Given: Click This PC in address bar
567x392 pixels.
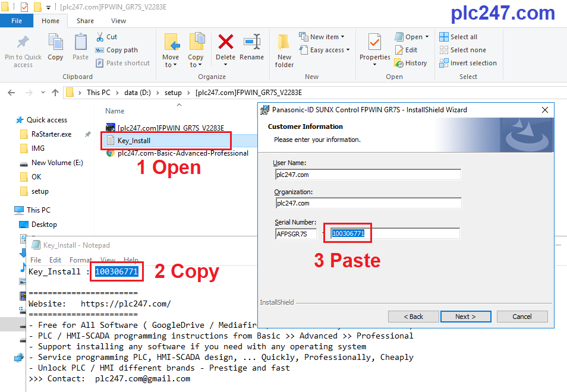Looking at the screenshot, I should coord(98,93).
